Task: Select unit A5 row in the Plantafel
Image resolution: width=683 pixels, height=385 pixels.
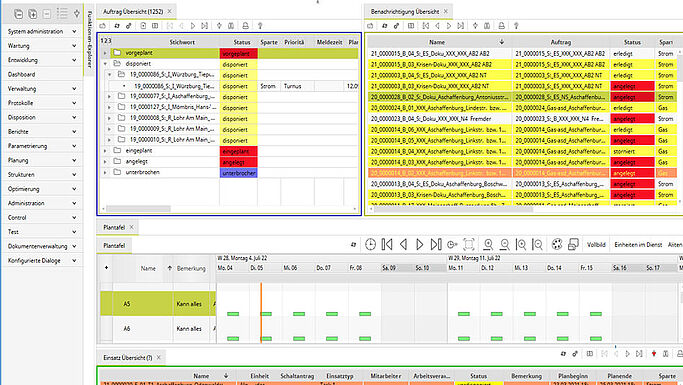Action: (158, 304)
